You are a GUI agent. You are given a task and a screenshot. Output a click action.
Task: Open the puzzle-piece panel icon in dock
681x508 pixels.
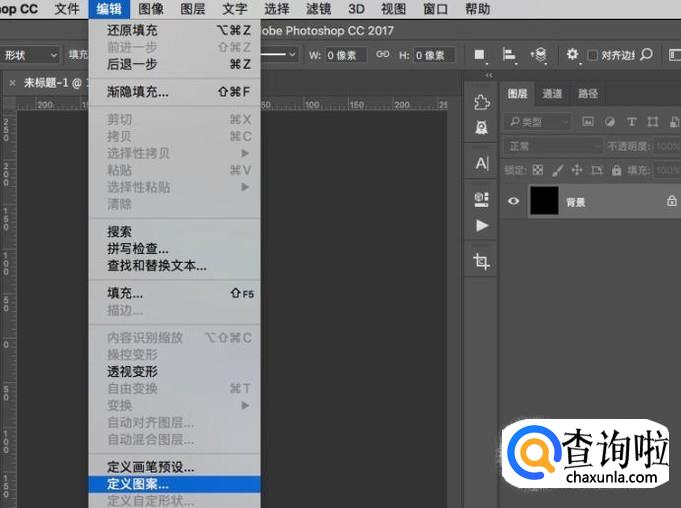click(x=482, y=102)
